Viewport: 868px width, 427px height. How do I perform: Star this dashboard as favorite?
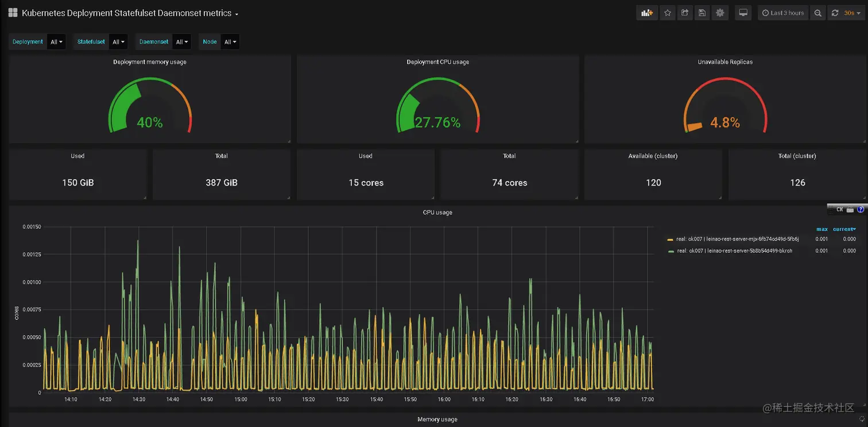(x=667, y=13)
